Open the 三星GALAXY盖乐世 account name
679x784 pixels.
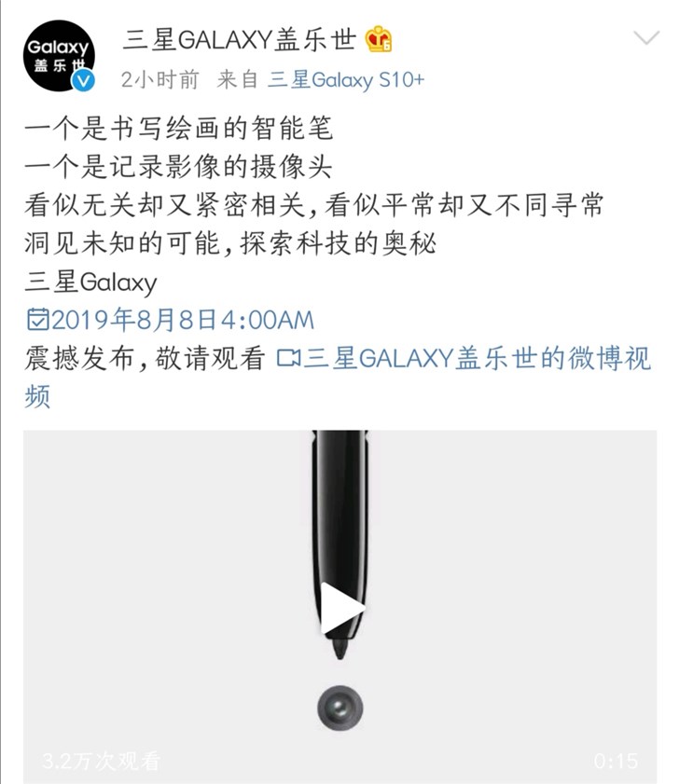[x=239, y=39]
